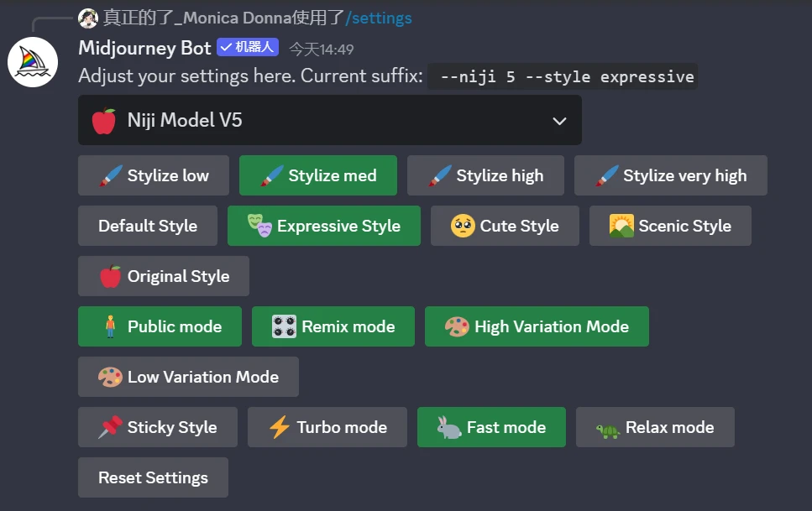The width and height of the screenshot is (812, 511).
Task: Select Scenic Style
Action: click(x=670, y=226)
